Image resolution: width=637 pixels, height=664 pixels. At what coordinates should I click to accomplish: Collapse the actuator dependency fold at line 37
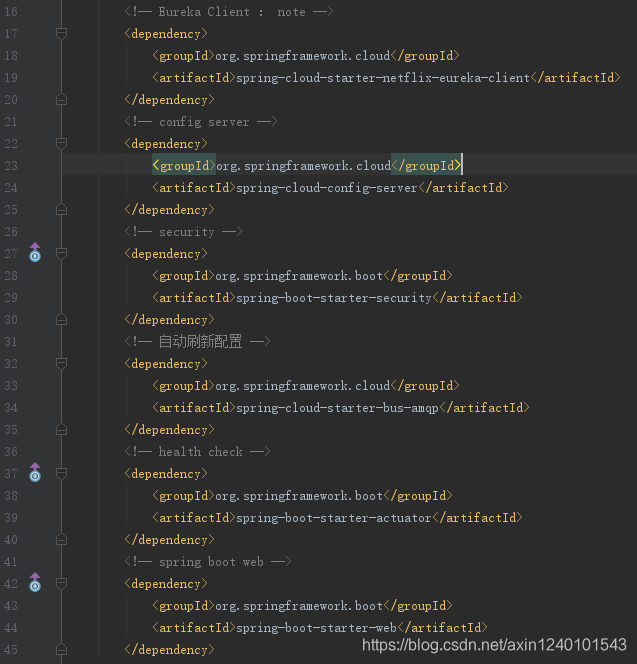click(61, 473)
